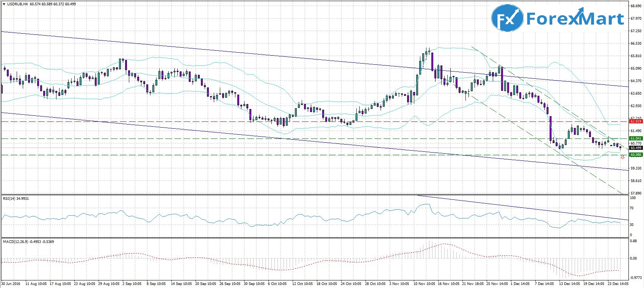Image resolution: width=644 pixels, height=288 pixels.
Task: Click the 10 Nov 10:05 date label
Action: (424, 283)
